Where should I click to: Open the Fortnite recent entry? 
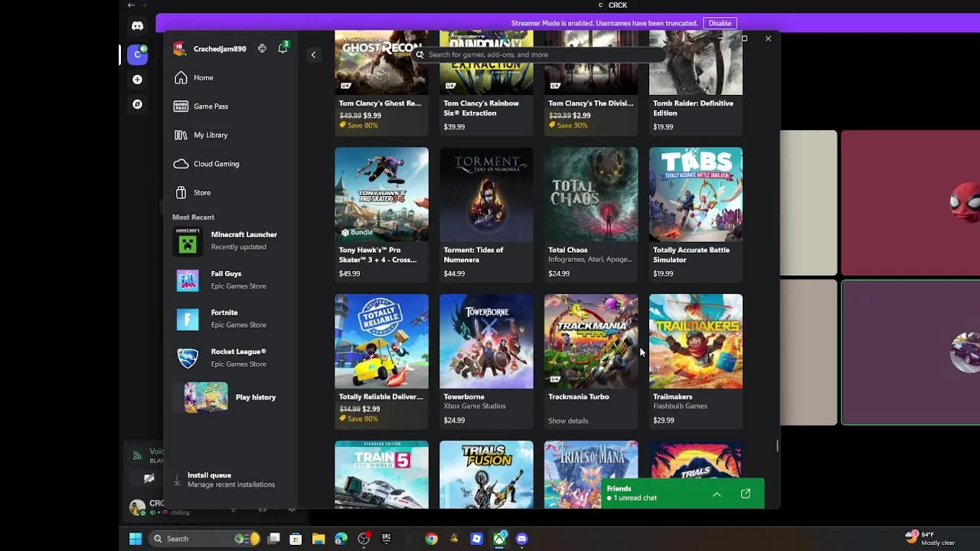[230, 318]
